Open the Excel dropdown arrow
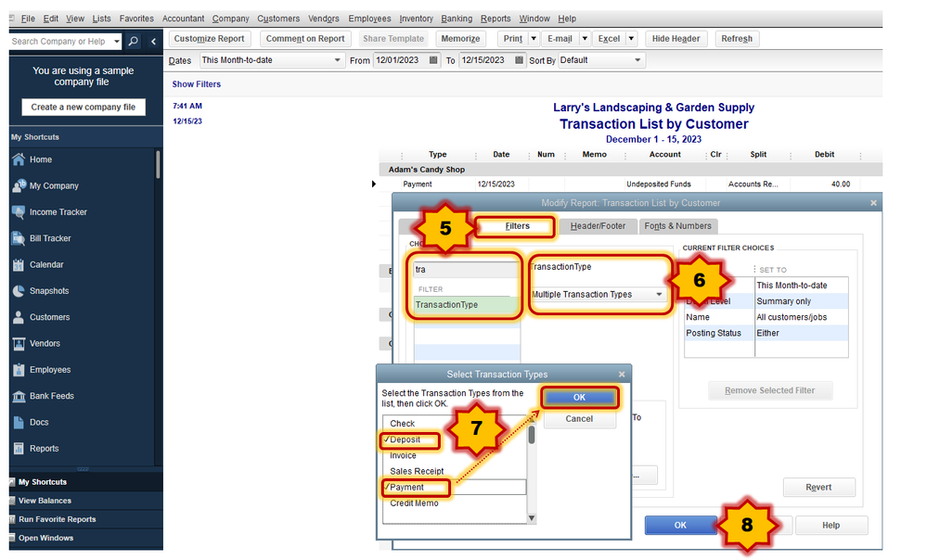Screen dimensions: 927x560 (x=631, y=39)
